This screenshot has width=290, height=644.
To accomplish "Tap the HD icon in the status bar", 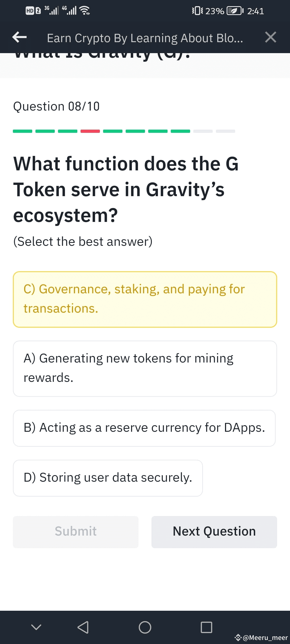I will click(30, 11).
